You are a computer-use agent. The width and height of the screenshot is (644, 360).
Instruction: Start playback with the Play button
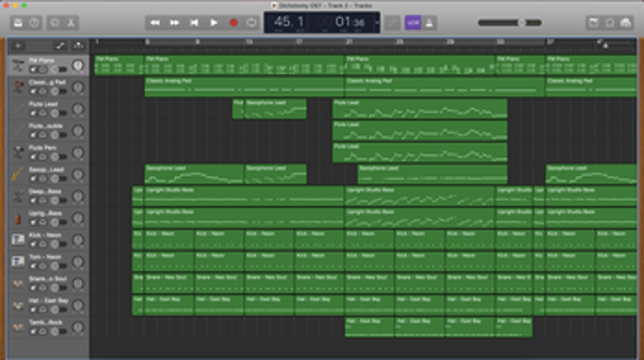click(214, 23)
